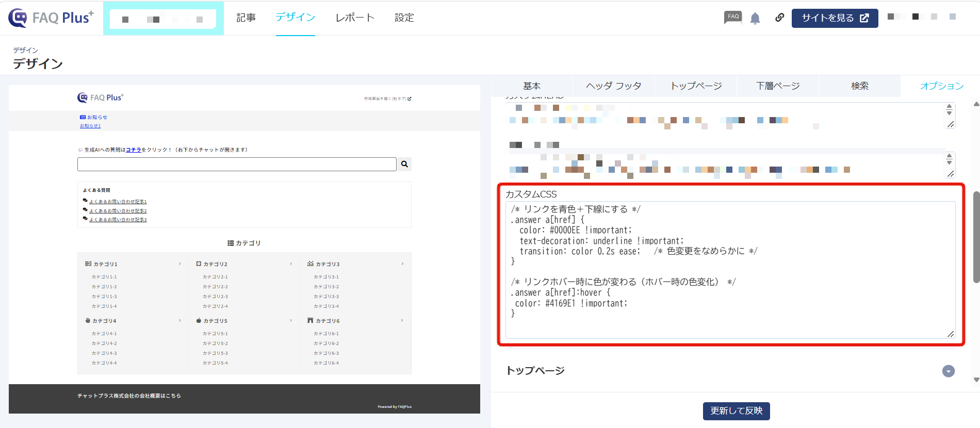
Task: Expand the トップページ section arrow
Action: click(x=948, y=371)
